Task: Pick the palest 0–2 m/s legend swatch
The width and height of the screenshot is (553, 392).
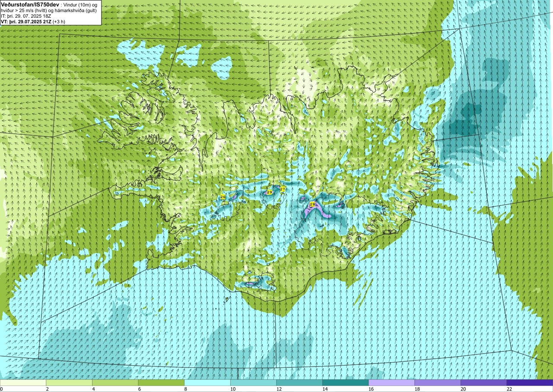Action: pos(23,383)
